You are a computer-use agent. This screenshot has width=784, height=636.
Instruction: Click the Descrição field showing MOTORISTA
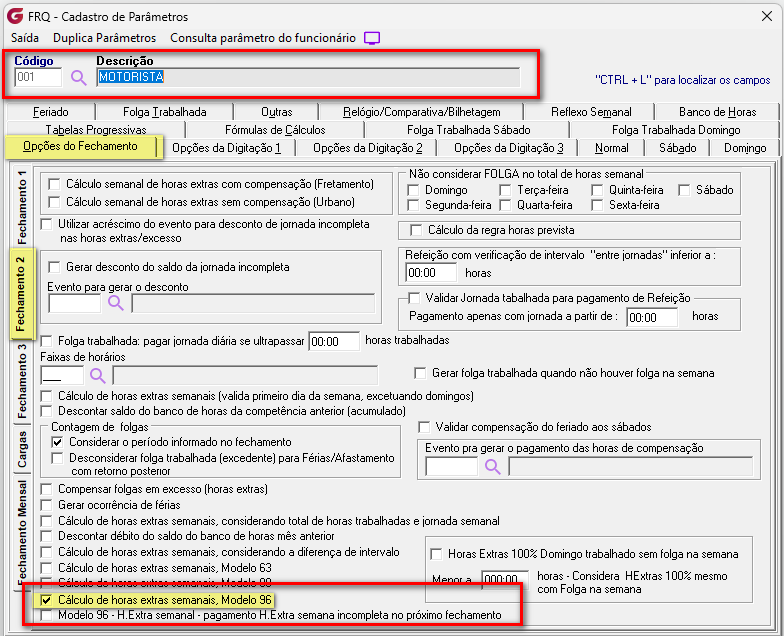tap(308, 77)
